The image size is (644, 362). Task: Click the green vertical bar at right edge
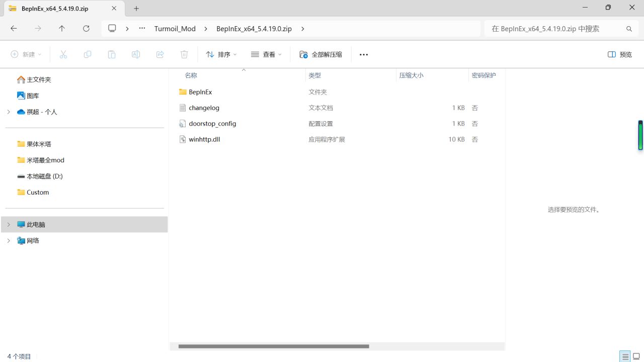(640, 135)
